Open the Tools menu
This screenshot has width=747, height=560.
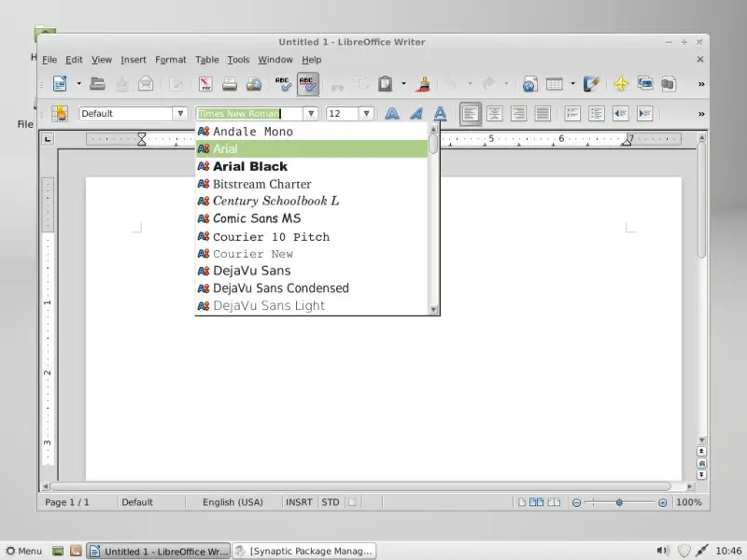pos(238,60)
